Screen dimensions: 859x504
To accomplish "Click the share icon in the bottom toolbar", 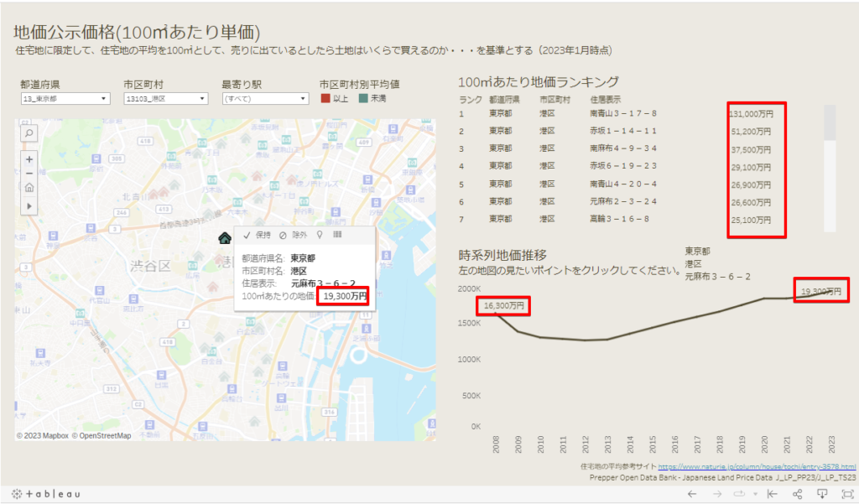I will pos(798,494).
